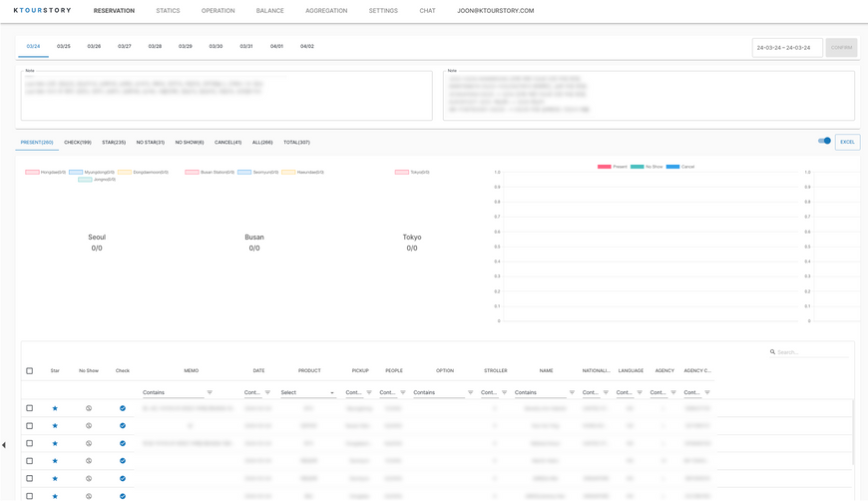Viewport: 868px width, 501px height.
Task: Open the STATICS menu in the top navigation
Action: tap(168, 11)
